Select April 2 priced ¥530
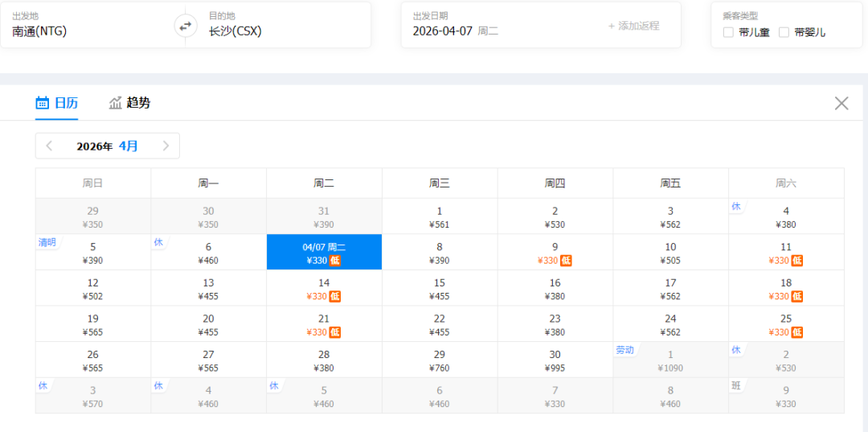The height and width of the screenshot is (432, 868). pyautogui.click(x=555, y=216)
